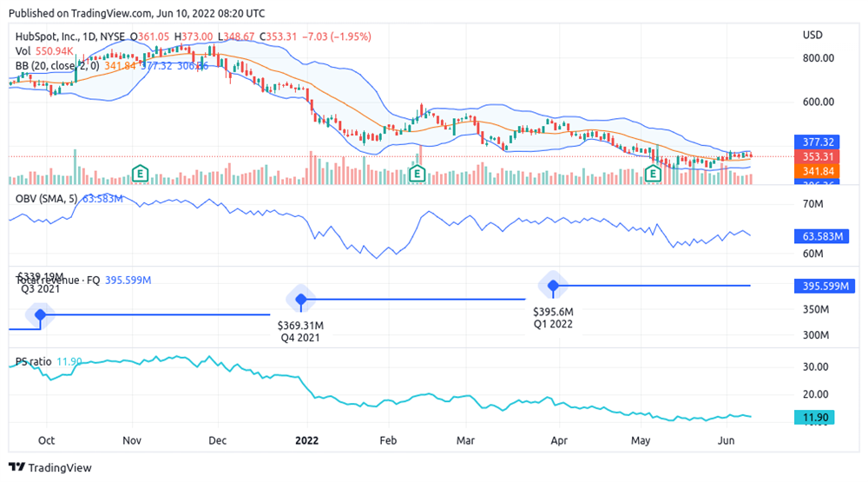The height and width of the screenshot is (482, 868).
Task: Click the 395.599M revenue value tag
Action: coord(820,286)
